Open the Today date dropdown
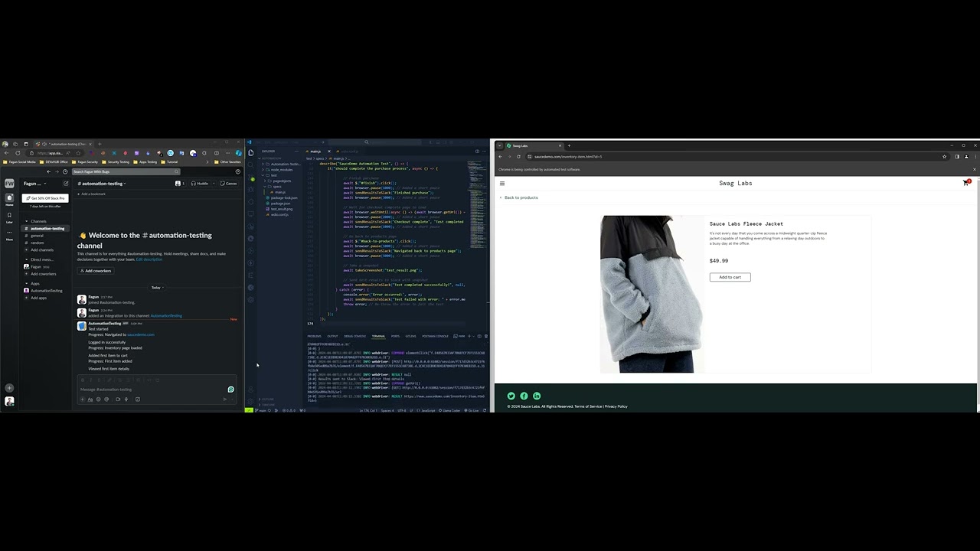Viewport: 980px width, 551px height. [157, 288]
